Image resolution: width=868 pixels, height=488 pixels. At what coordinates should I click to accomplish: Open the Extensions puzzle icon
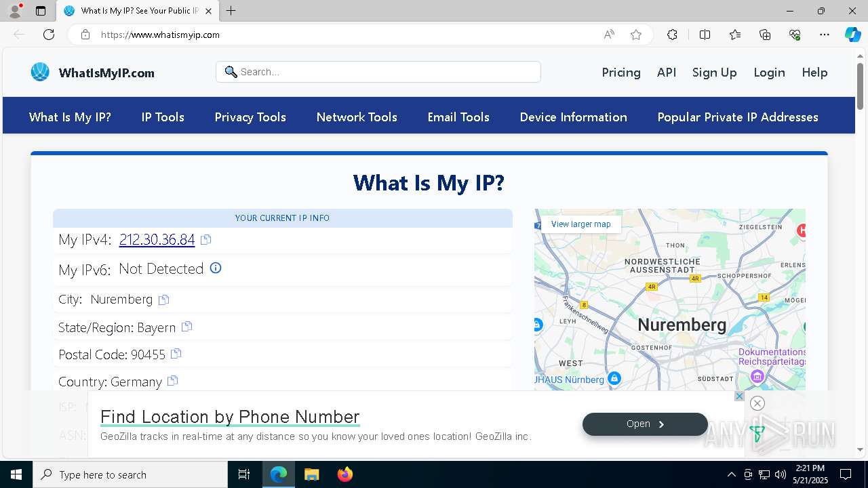(x=672, y=35)
